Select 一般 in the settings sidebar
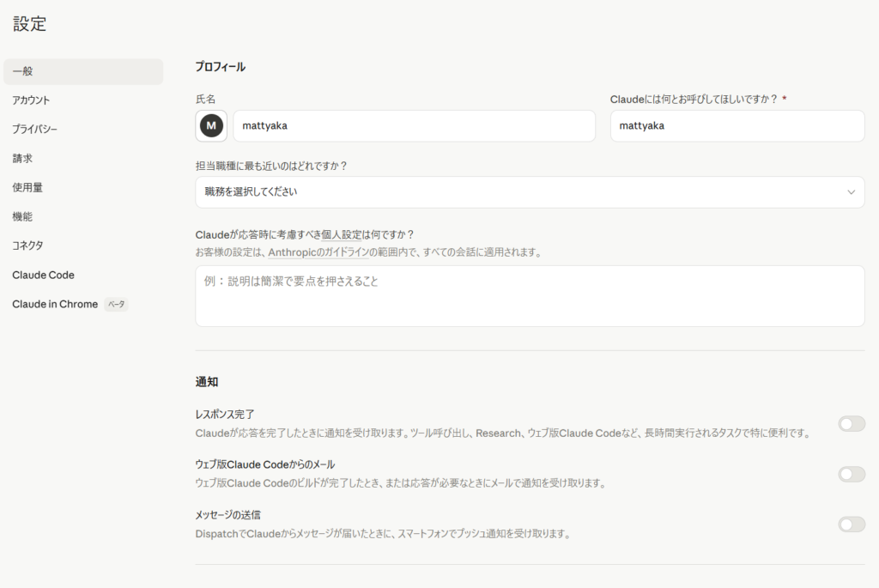The image size is (879, 588). click(x=83, y=71)
